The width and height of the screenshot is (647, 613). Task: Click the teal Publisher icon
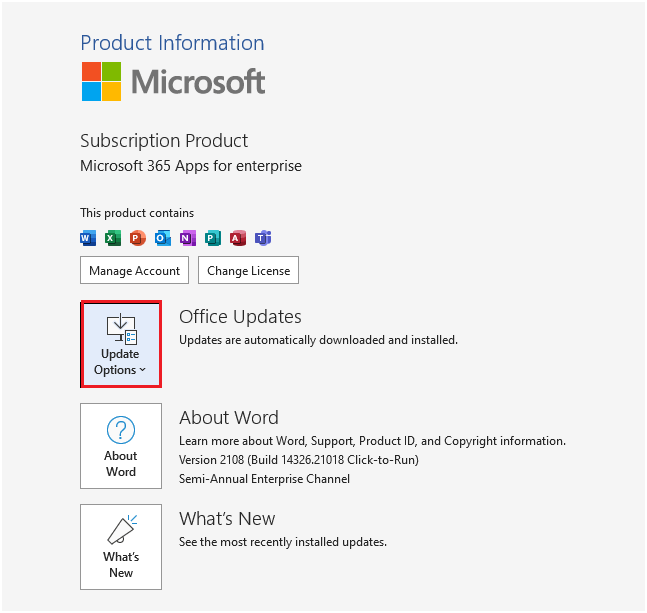[x=213, y=238]
